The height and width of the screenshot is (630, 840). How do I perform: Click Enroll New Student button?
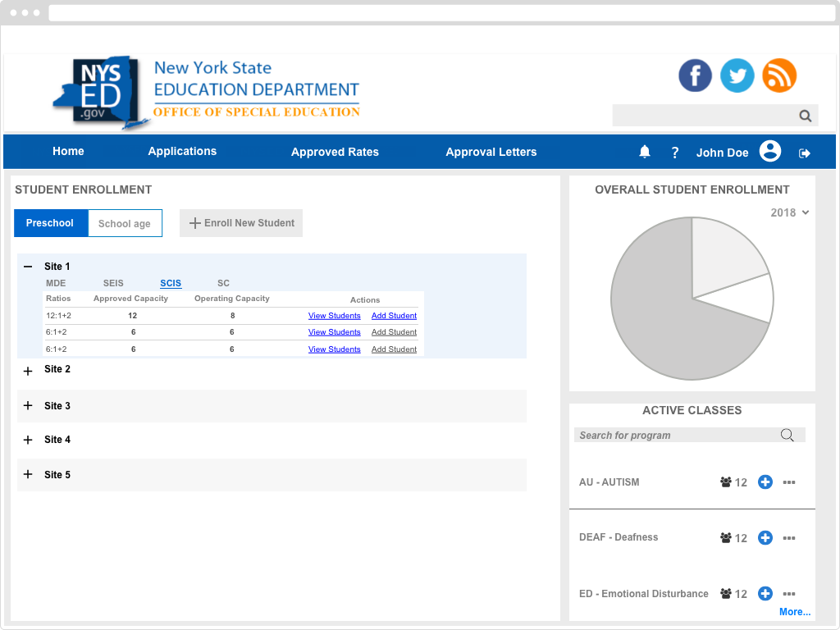tap(241, 223)
